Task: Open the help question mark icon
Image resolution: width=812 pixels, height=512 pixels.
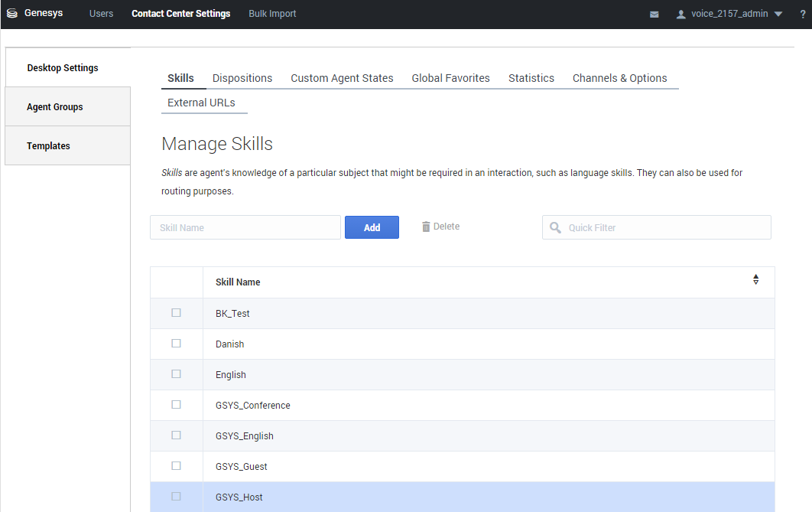Action: 802,14
